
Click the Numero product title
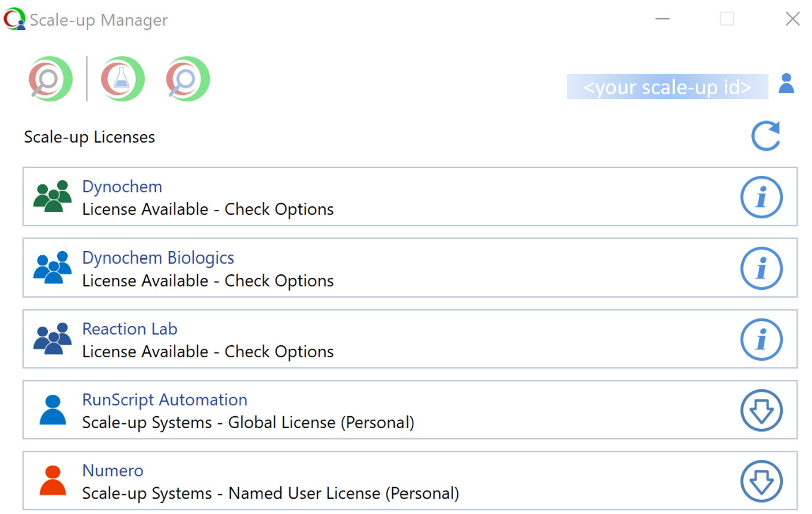coord(113,470)
